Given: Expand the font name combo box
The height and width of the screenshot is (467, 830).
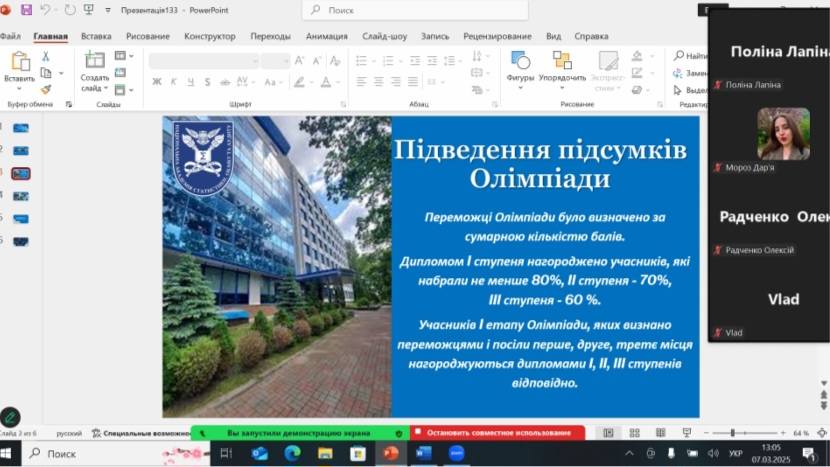Looking at the screenshot, I should [x=254, y=61].
